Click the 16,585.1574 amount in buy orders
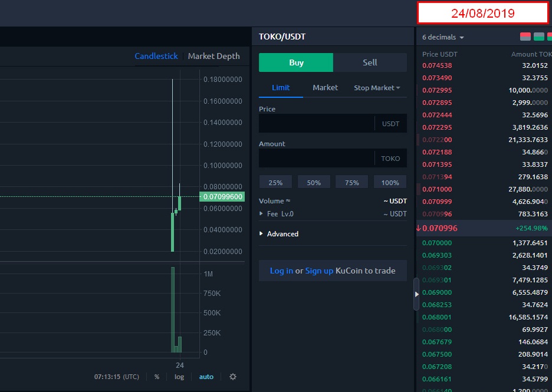552x392 pixels. click(x=528, y=317)
